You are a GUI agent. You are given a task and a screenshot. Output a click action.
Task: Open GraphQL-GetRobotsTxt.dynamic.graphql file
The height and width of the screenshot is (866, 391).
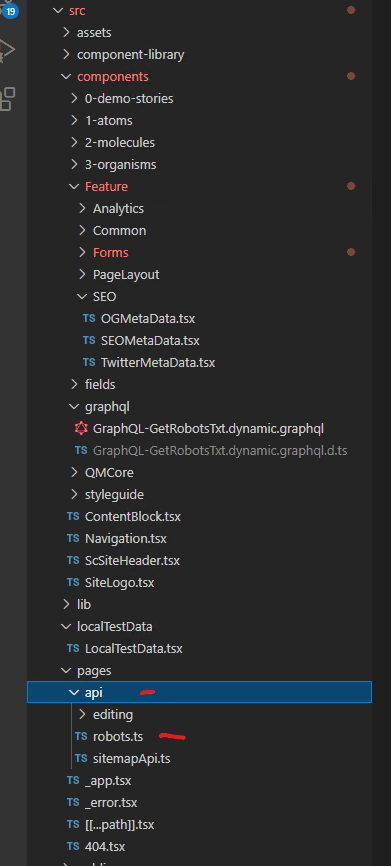coord(208,429)
